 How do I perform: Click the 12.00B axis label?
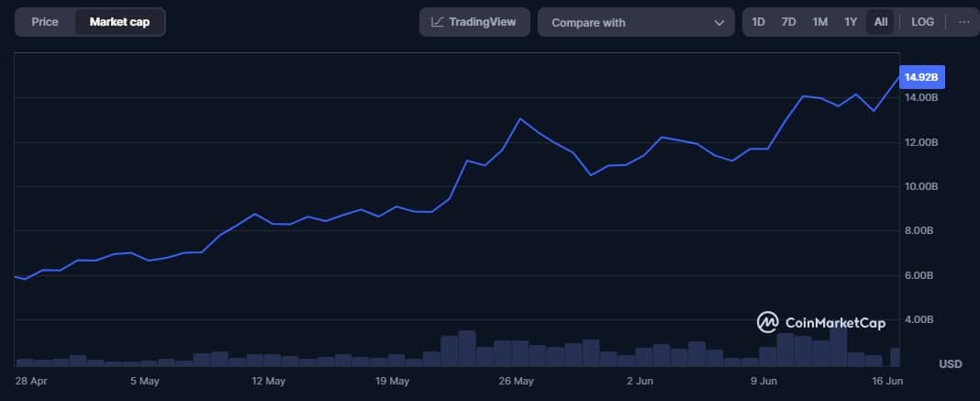coord(922,142)
